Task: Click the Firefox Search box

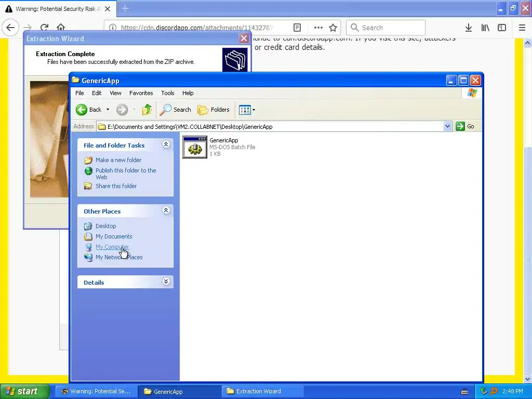Action: click(x=385, y=28)
